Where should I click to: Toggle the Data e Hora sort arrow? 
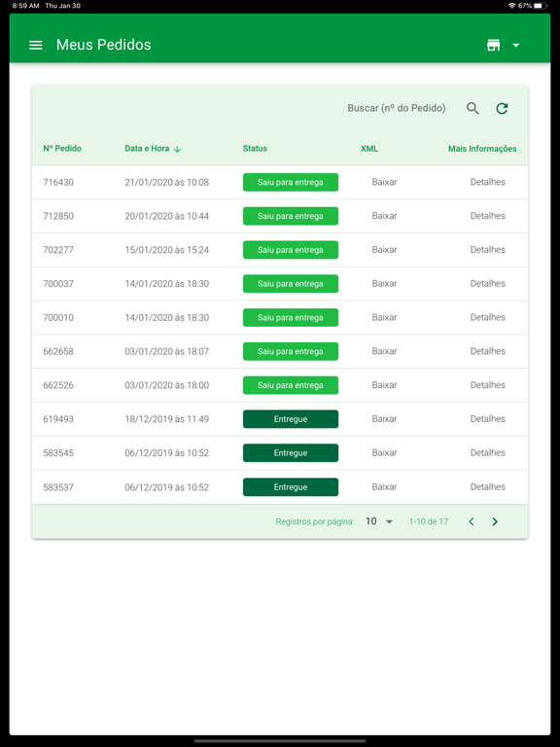pos(177,149)
